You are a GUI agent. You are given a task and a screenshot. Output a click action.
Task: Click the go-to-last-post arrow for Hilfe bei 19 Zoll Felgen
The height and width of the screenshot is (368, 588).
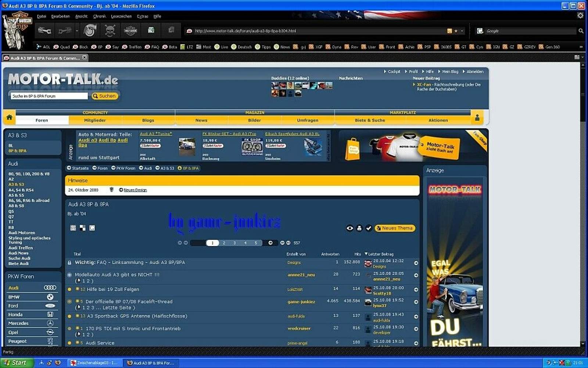416,290
